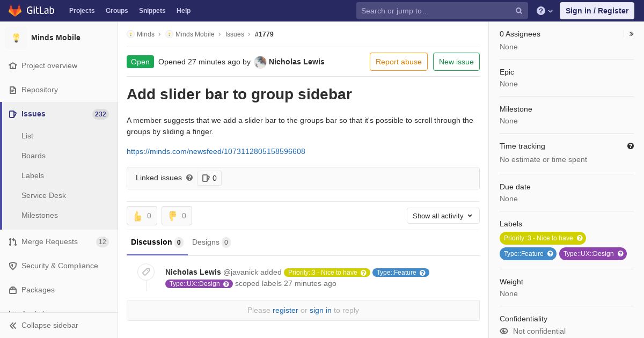Click the label tag icon in activity
The image size is (644, 338).
tap(146, 272)
